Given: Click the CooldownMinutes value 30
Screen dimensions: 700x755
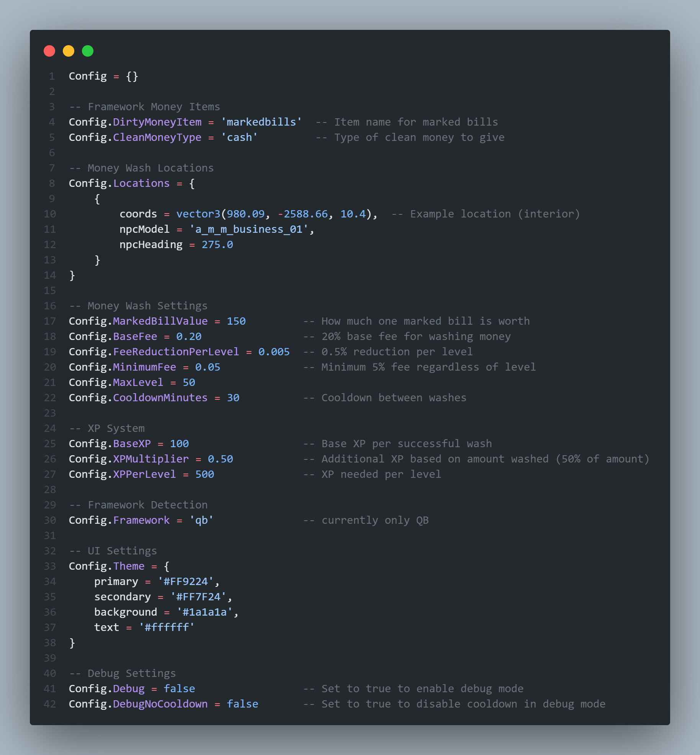Looking at the screenshot, I should coord(233,398).
